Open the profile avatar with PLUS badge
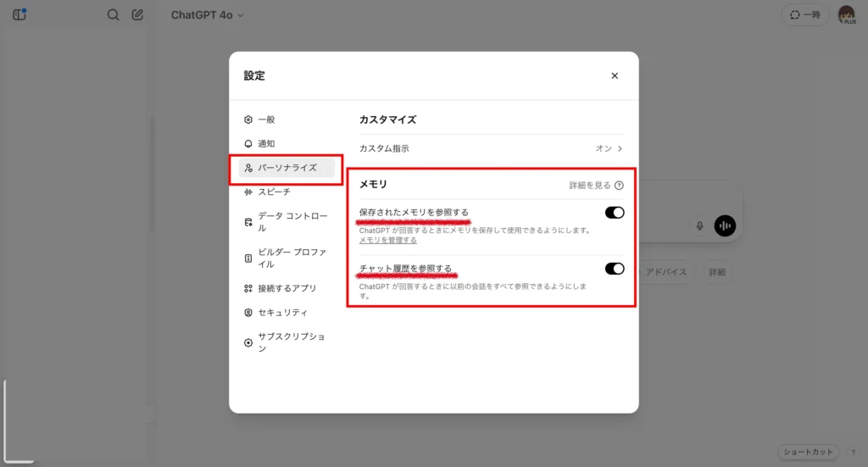Image resolution: width=868 pixels, height=467 pixels. (847, 15)
